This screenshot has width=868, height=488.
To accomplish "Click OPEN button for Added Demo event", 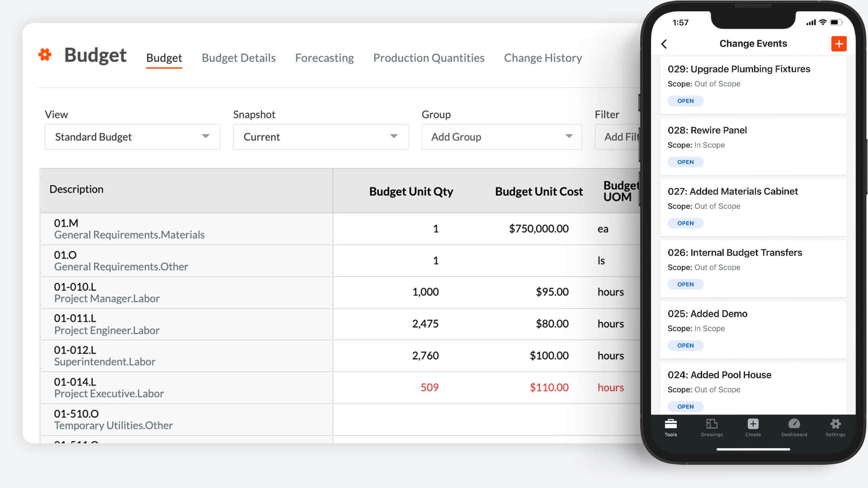I will (x=685, y=345).
